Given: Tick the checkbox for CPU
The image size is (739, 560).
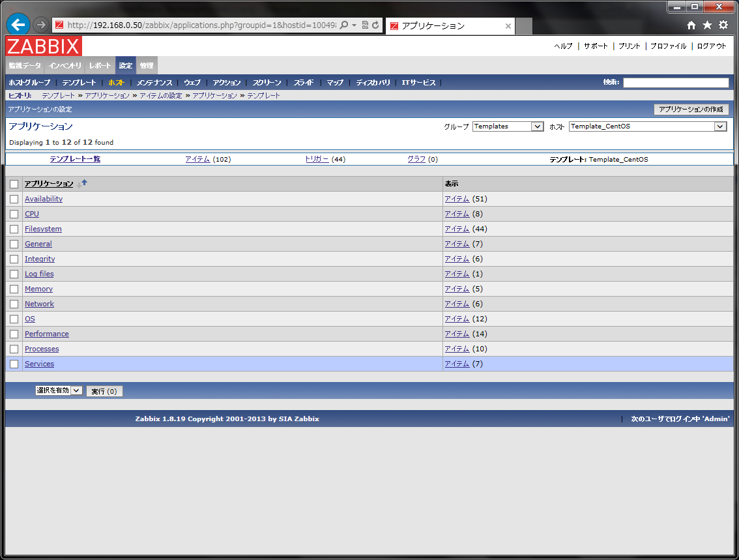Looking at the screenshot, I should (x=14, y=214).
